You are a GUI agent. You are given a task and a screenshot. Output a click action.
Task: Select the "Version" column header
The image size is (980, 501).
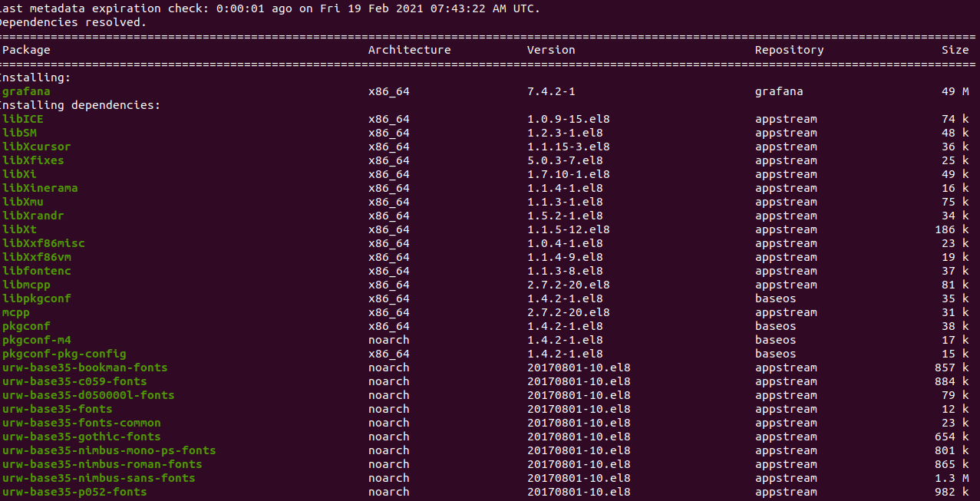551,50
